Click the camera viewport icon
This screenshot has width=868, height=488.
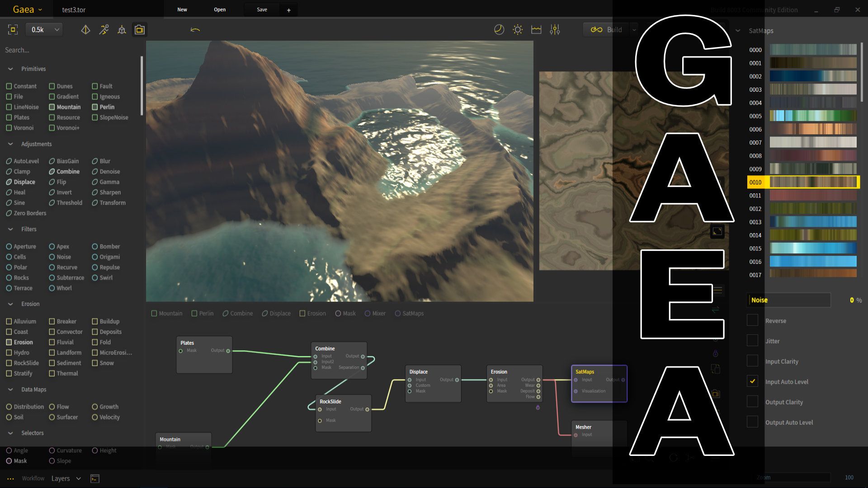coord(140,30)
